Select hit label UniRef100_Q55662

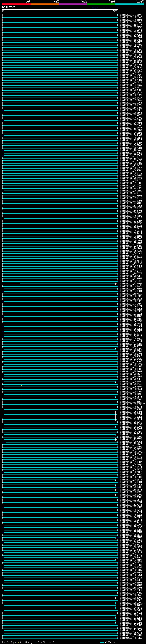pos(131,113)
